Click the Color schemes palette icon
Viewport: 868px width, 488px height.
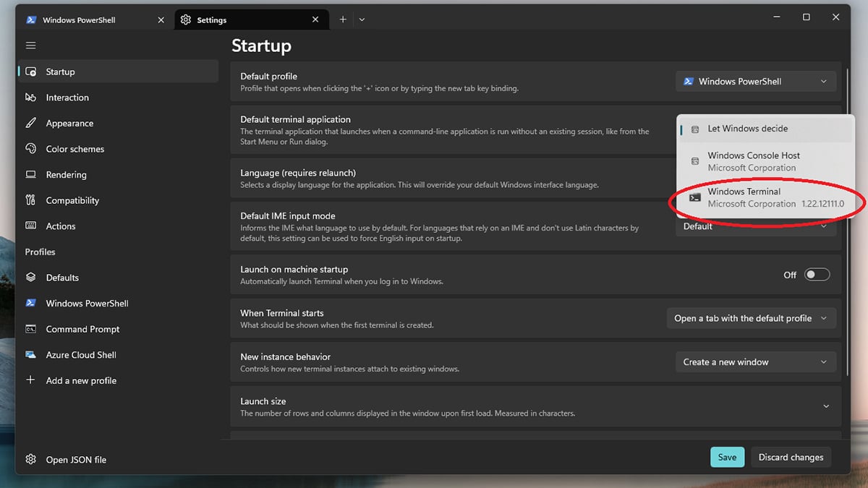(x=30, y=149)
